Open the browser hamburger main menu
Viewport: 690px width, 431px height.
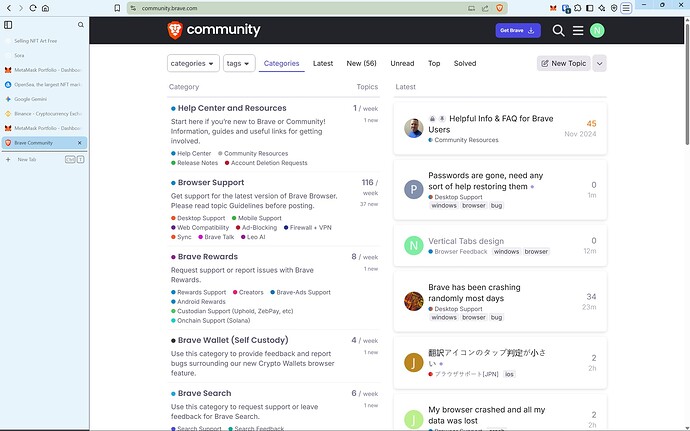click(x=626, y=8)
